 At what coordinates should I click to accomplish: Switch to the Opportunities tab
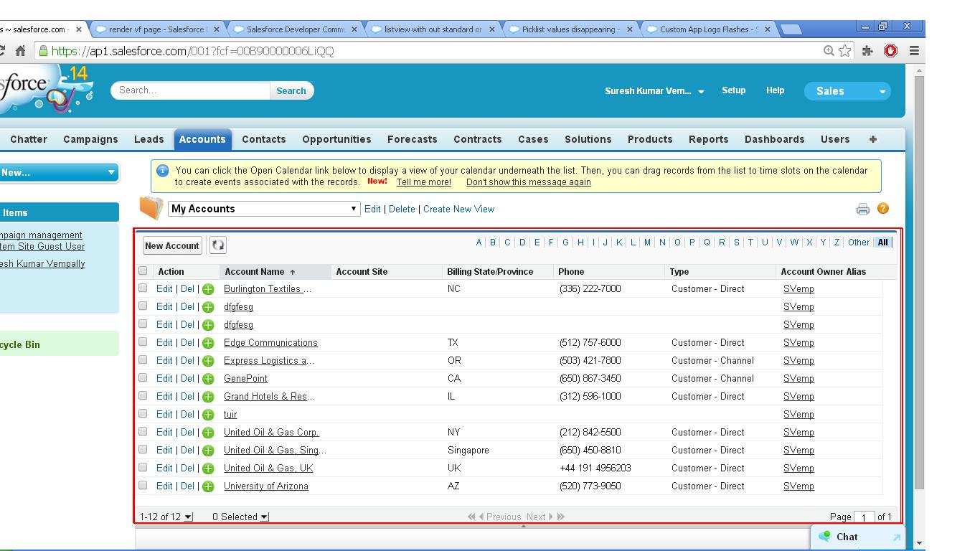pyautogui.click(x=336, y=139)
